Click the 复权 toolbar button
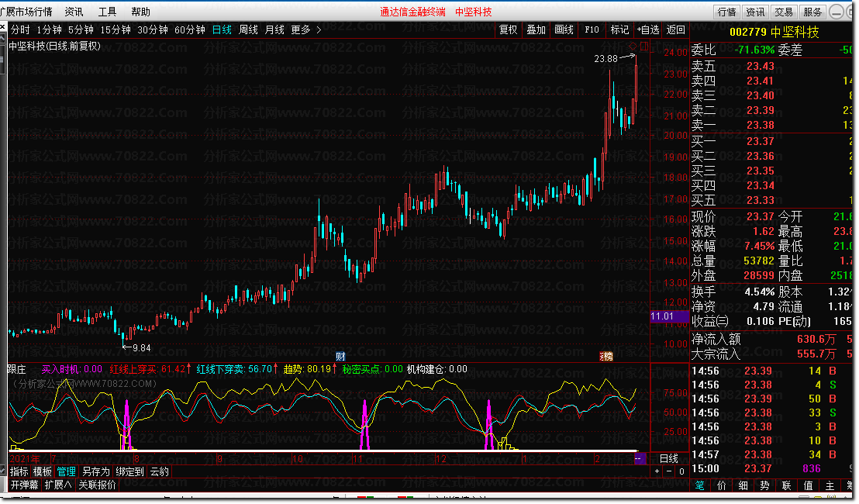The image size is (859, 504). [508, 29]
